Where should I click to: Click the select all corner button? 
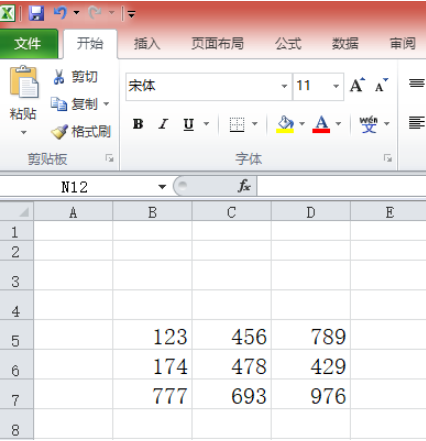tap(17, 211)
